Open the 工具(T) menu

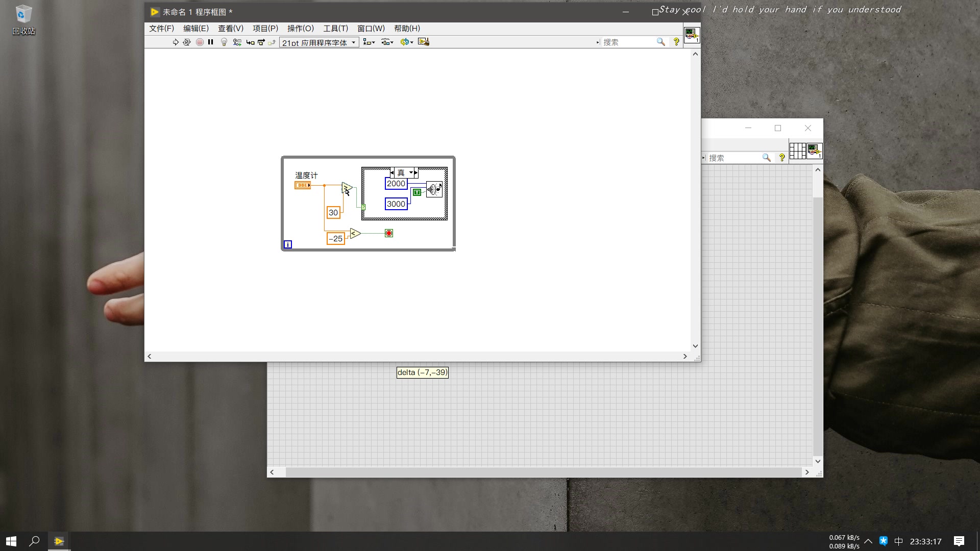[x=335, y=29]
